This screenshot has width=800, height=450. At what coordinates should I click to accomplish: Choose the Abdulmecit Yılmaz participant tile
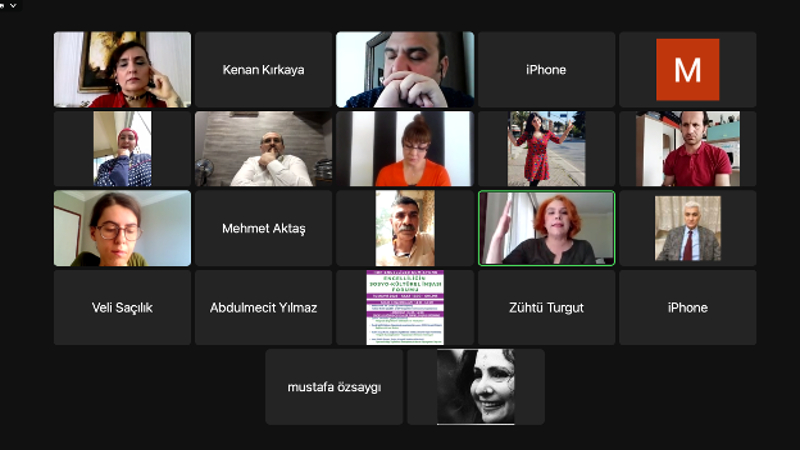[263, 308]
